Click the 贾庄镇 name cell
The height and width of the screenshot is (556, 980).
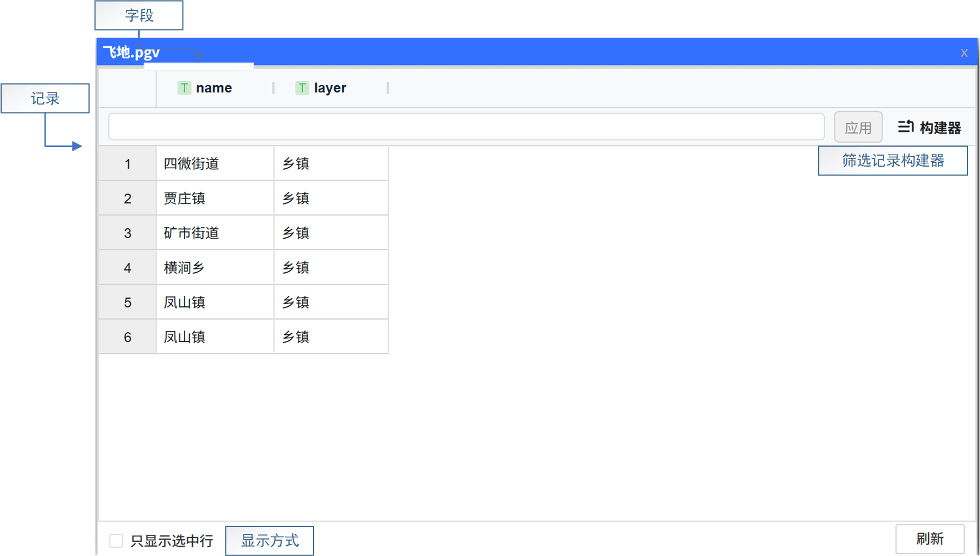pyautogui.click(x=215, y=199)
